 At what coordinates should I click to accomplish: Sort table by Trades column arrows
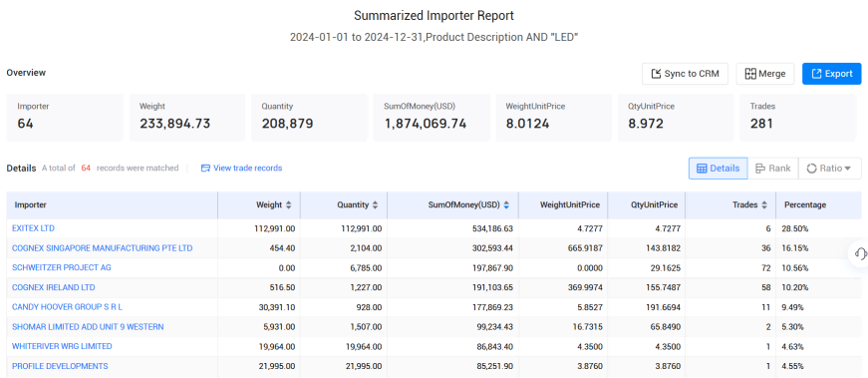[x=764, y=205]
